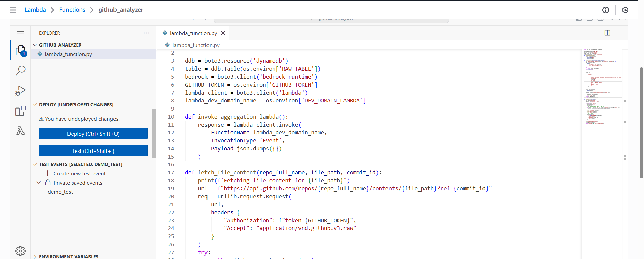Open the Lambda icon in activity bar
This screenshot has height=259, width=644.
coord(20,131)
